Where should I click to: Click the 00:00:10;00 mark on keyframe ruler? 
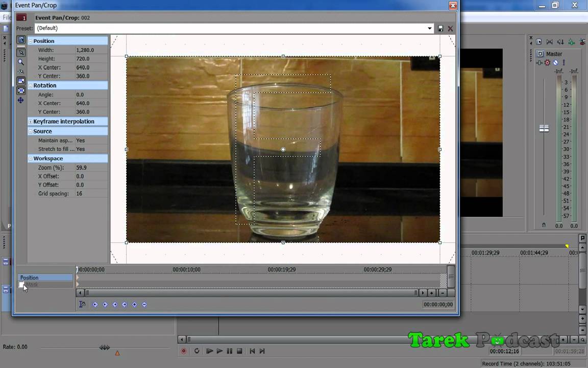click(186, 270)
